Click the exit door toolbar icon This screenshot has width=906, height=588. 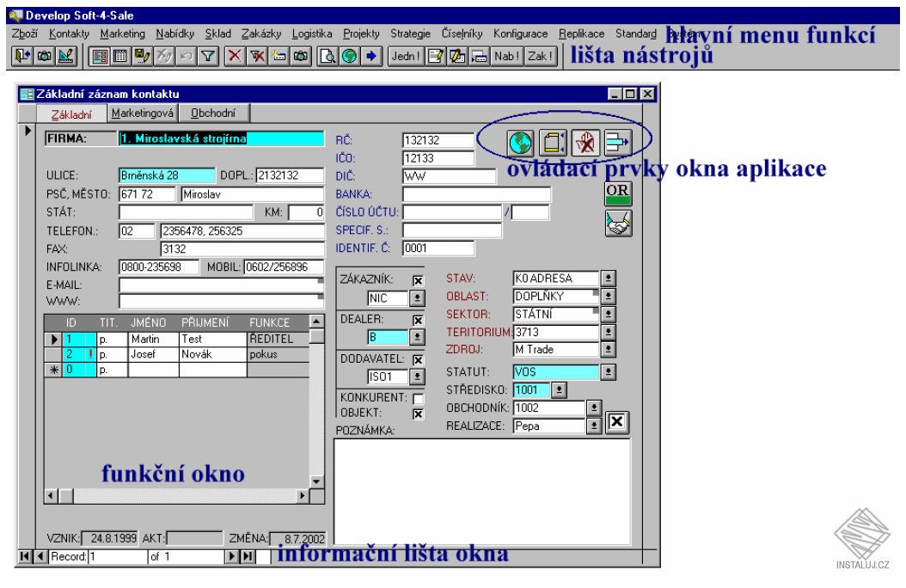(22, 56)
